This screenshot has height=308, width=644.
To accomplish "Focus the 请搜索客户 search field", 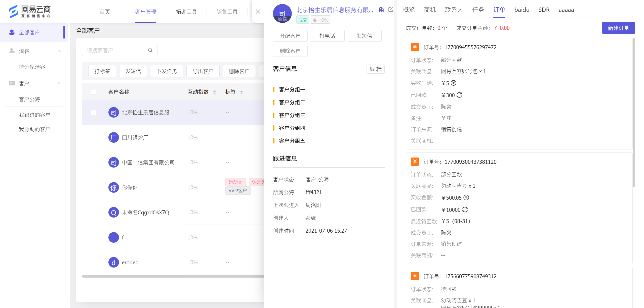I will point(119,50).
